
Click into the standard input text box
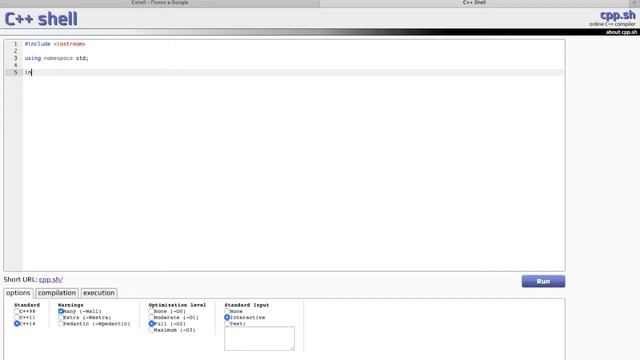pos(259,338)
